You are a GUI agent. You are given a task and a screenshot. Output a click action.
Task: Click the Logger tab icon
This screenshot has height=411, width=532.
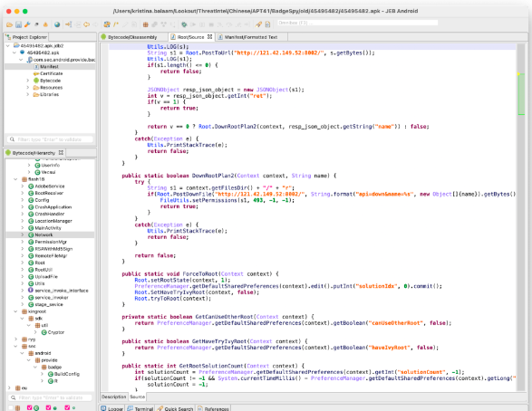(x=103, y=408)
